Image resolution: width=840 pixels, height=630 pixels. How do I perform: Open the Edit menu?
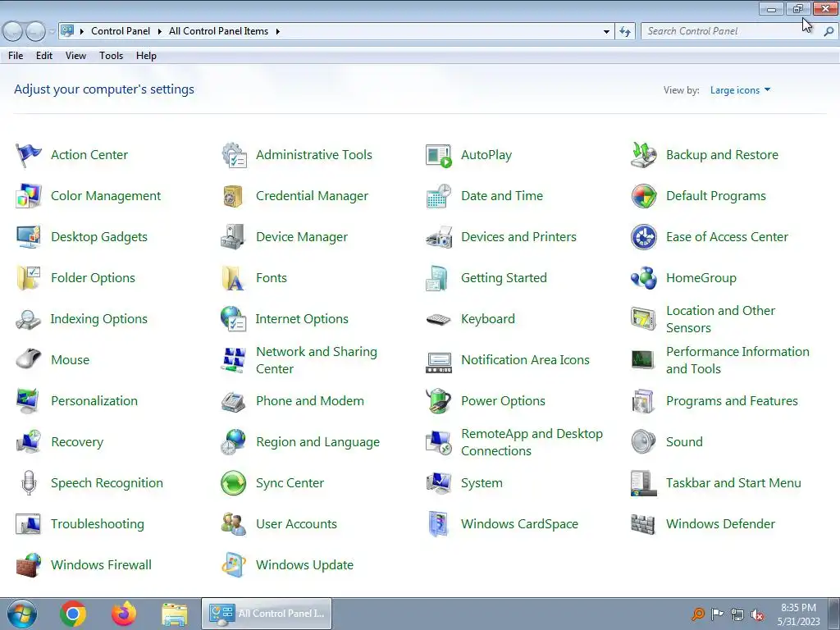[x=44, y=56]
